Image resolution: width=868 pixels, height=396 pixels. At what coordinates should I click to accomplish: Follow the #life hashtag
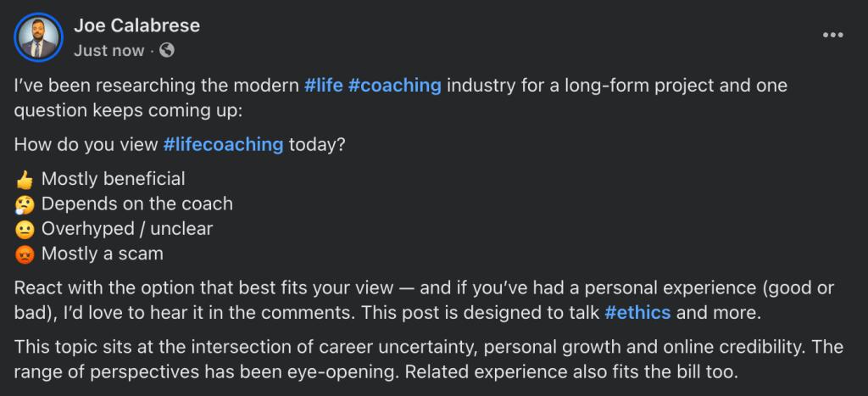(x=322, y=86)
